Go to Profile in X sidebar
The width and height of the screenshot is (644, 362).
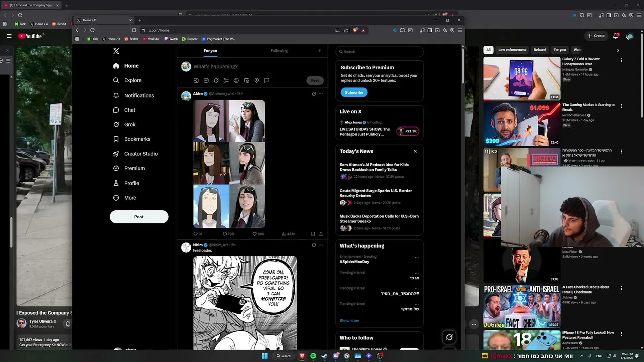(x=126, y=183)
